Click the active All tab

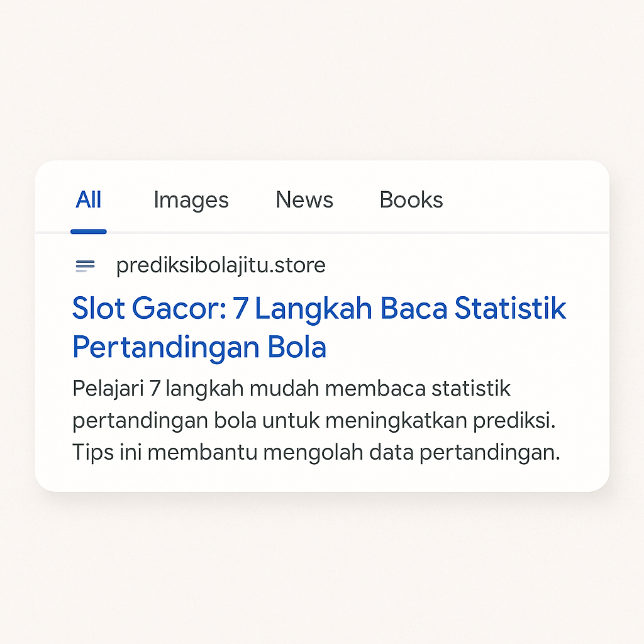(x=89, y=200)
